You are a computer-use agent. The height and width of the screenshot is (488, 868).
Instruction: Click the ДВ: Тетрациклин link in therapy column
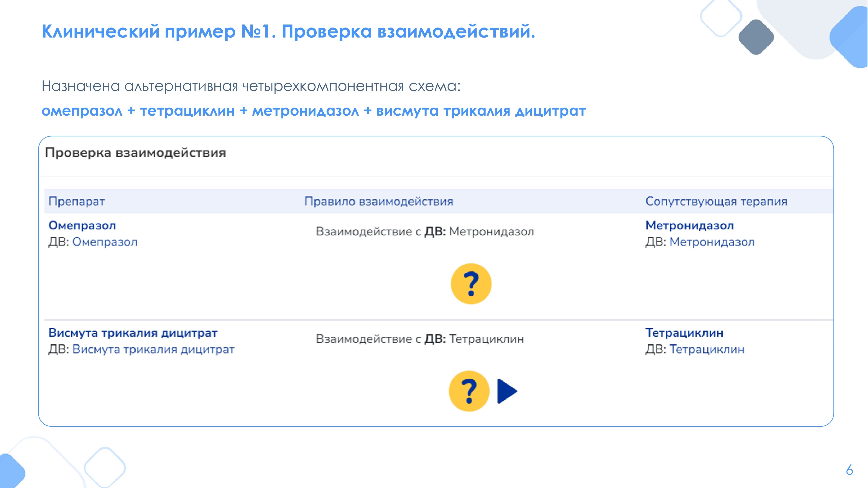[707, 349]
